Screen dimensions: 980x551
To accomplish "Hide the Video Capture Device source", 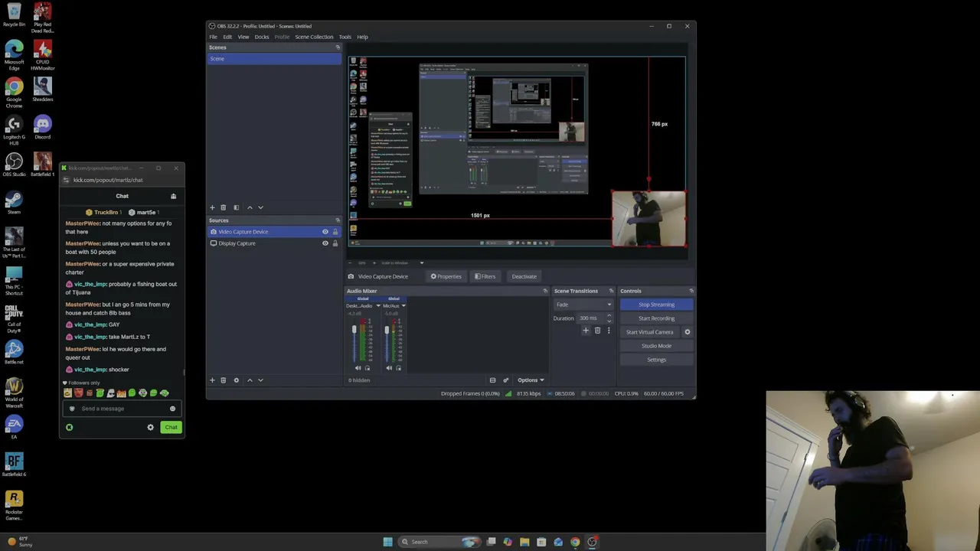I will 325,232.
